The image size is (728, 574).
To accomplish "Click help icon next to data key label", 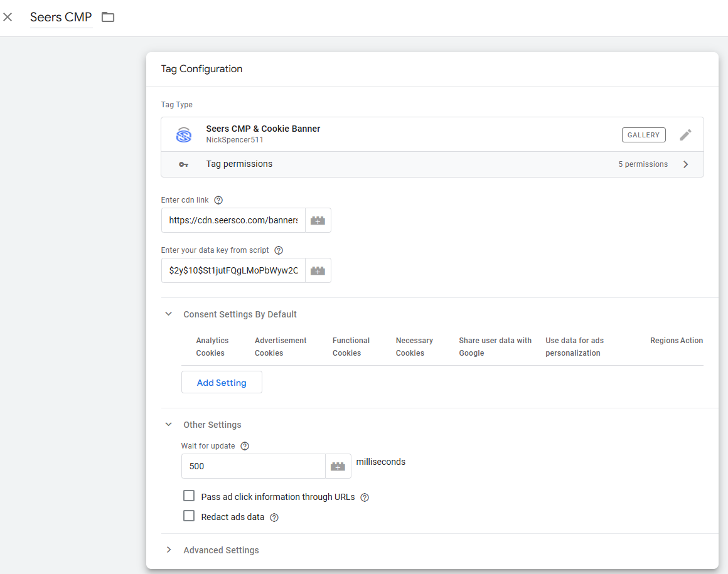I will pos(279,250).
